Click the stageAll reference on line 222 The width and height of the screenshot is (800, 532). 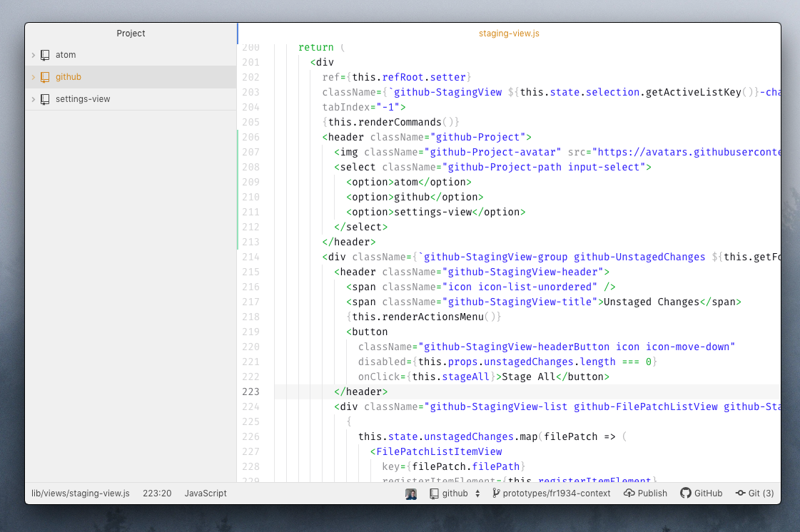click(465, 377)
